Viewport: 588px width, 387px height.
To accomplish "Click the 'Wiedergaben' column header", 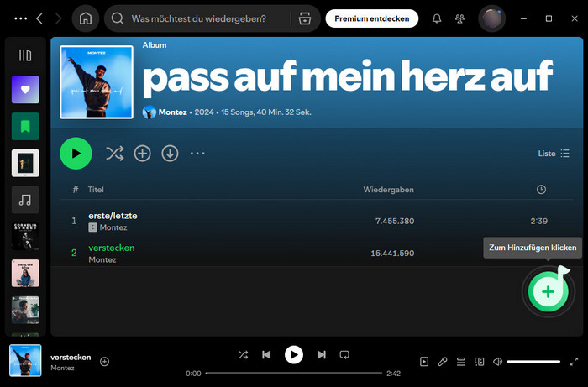I will coord(388,190).
